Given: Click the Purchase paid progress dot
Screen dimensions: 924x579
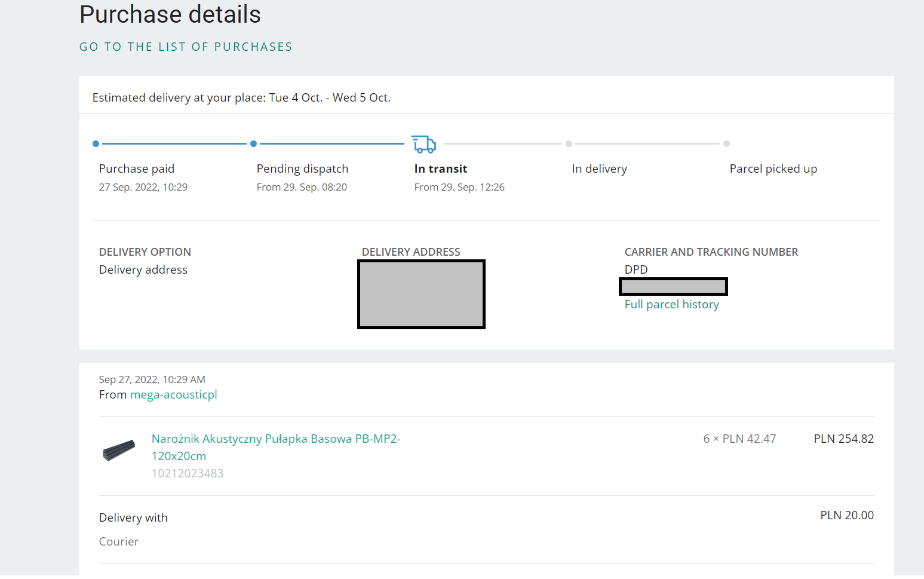Looking at the screenshot, I should tap(96, 144).
